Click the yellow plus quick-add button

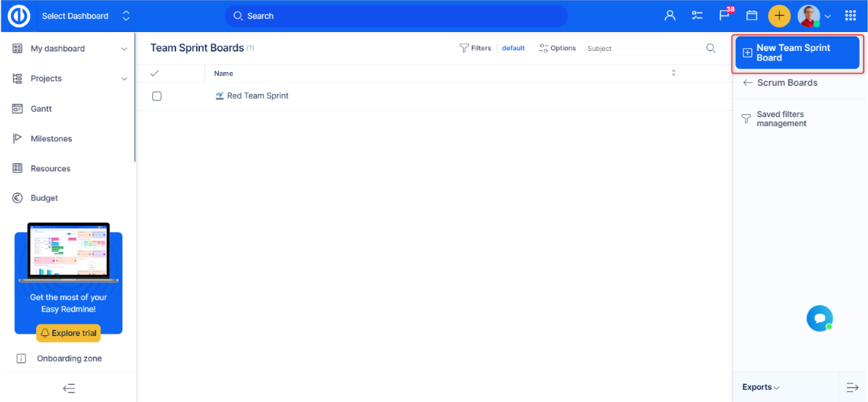coord(779,16)
